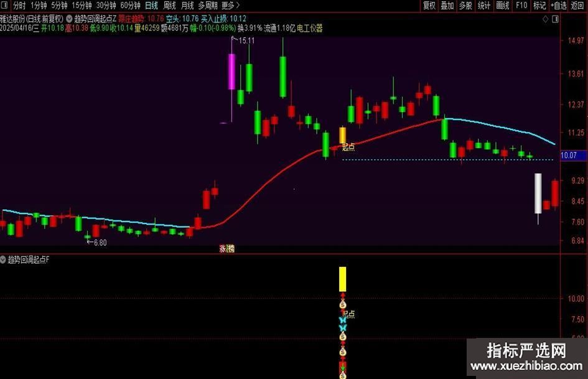Click the 8.45 axis price label
The height and width of the screenshot is (379, 588).
tap(577, 202)
